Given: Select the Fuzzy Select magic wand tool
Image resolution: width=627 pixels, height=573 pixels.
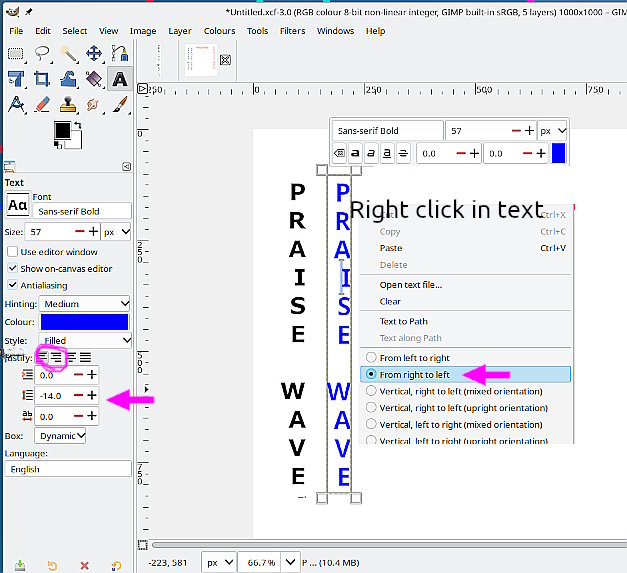Looking at the screenshot, I should coord(68,54).
